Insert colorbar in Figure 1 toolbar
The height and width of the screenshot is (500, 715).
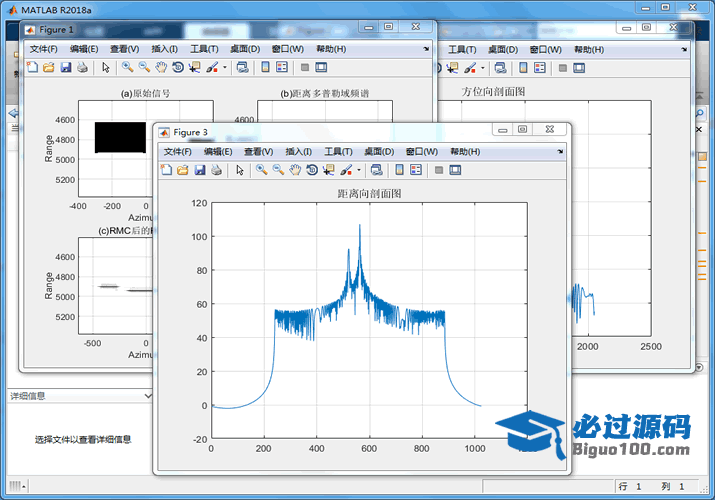point(265,67)
